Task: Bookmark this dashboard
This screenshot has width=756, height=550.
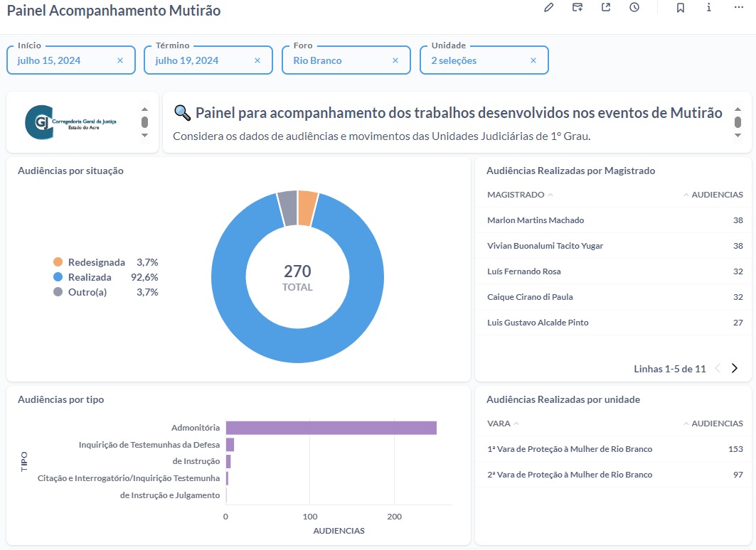Action: [x=681, y=8]
